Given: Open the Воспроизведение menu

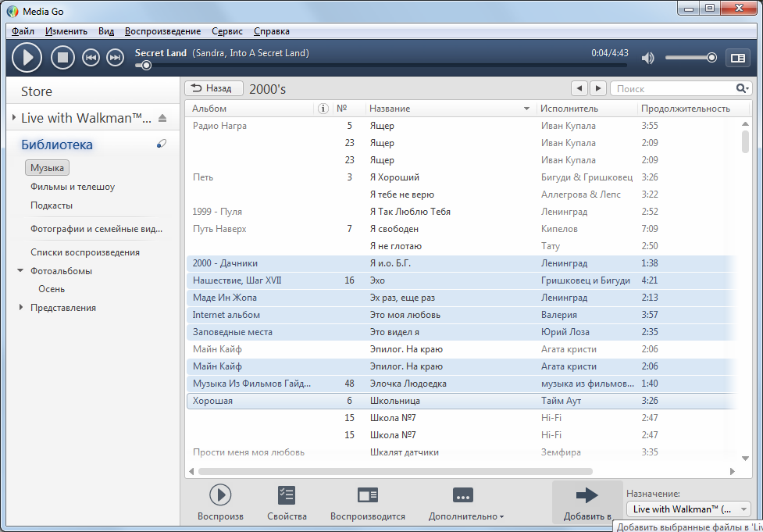Looking at the screenshot, I should (x=162, y=31).
